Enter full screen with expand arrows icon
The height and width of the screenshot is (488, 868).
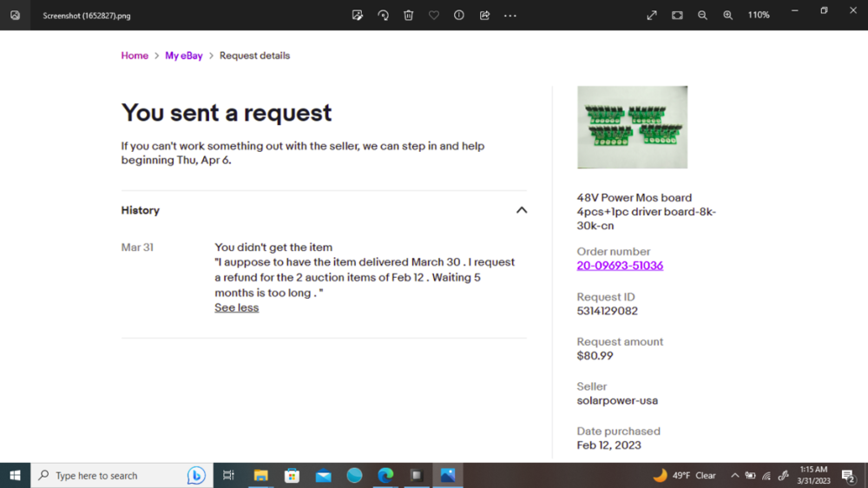click(652, 16)
